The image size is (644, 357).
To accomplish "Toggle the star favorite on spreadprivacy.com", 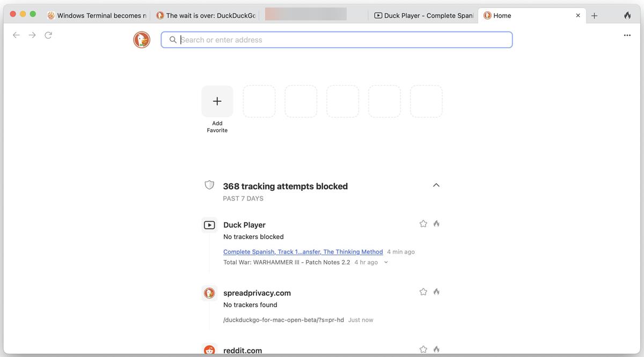I will [423, 291].
